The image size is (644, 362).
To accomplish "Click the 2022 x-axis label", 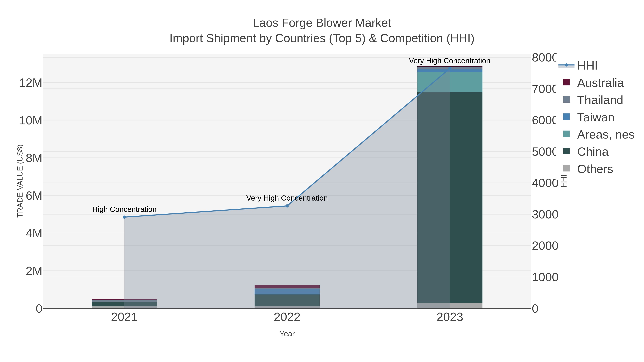I will pos(287,317).
